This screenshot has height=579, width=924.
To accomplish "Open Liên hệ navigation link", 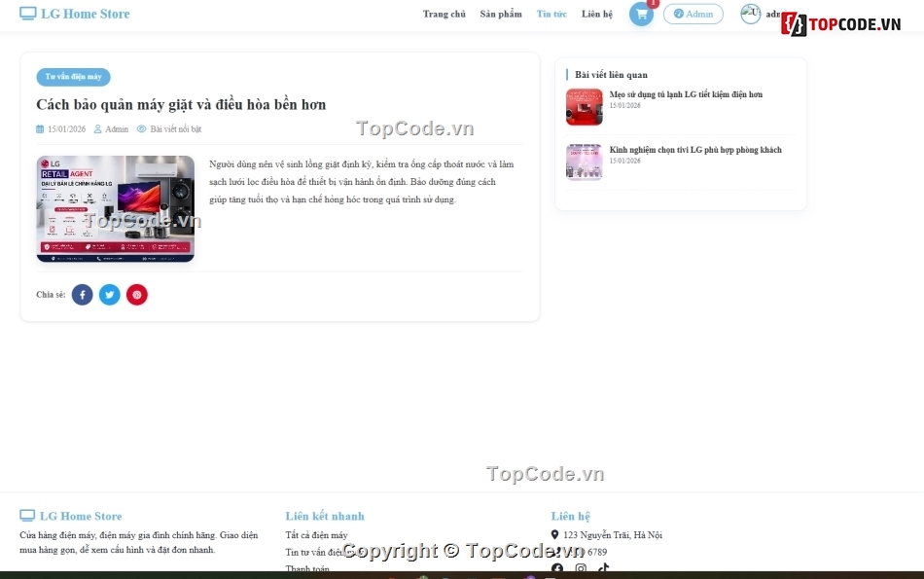I will 597,15.
